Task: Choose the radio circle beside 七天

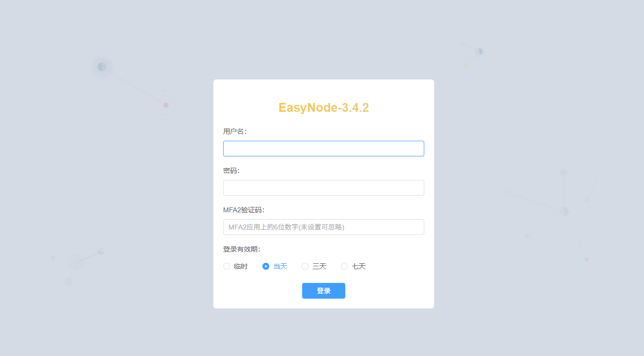Action: 344,266
